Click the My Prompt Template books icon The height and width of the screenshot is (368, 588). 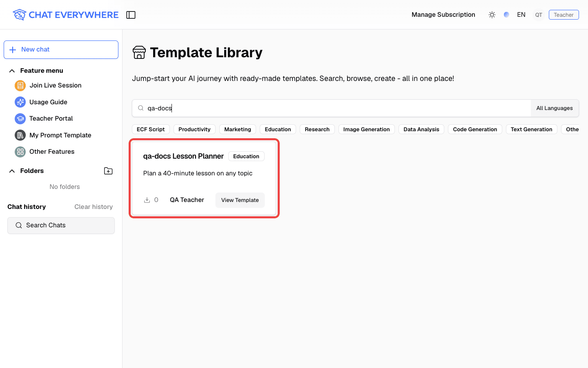(x=20, y=135)
